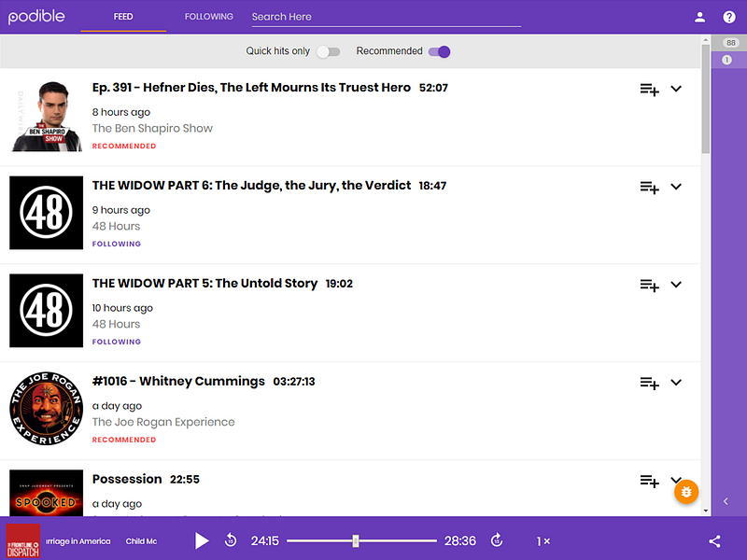
Task: Click FOLLOWING tag under WIDOW PART 6
Action: 116,244
